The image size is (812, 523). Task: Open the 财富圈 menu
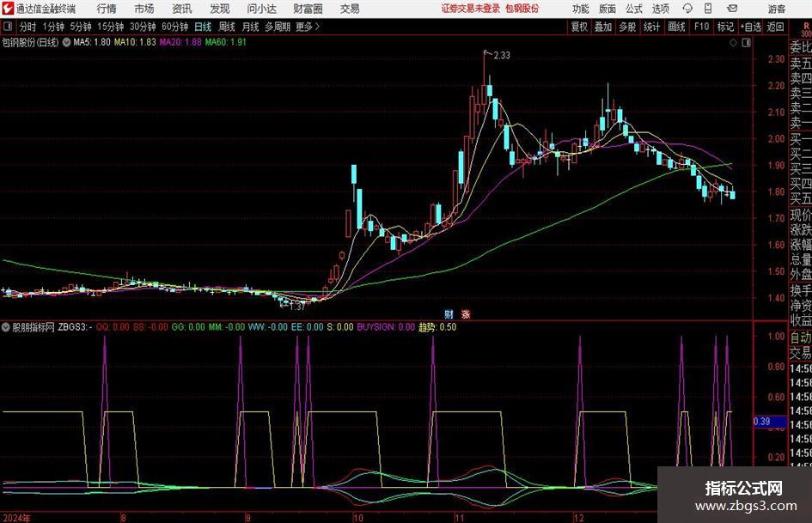tap(308, 9)
